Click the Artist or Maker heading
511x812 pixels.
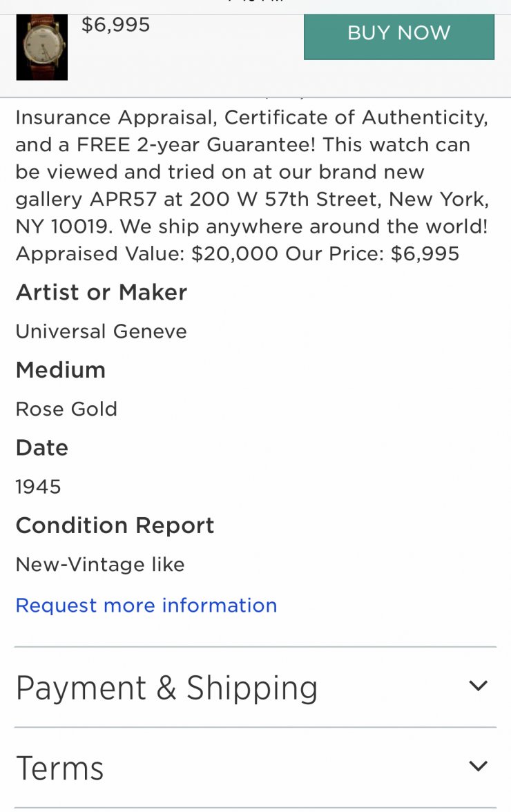coord(102,293)
